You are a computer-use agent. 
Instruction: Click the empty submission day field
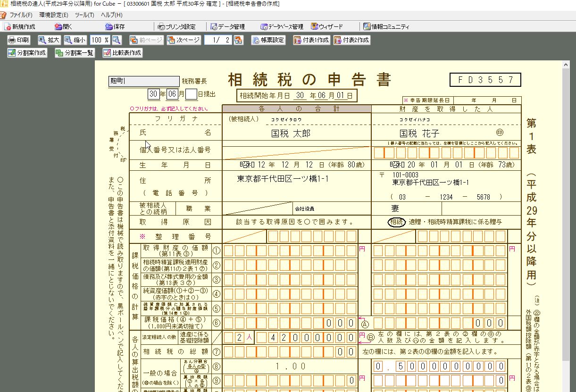pos(191,94)
